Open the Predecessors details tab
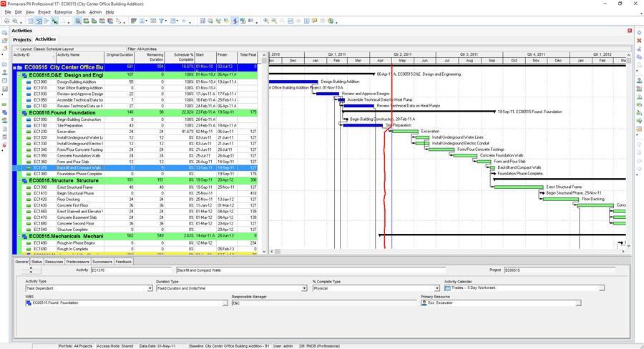The width and height of the screenshot is (644, 349). (77, 262)
